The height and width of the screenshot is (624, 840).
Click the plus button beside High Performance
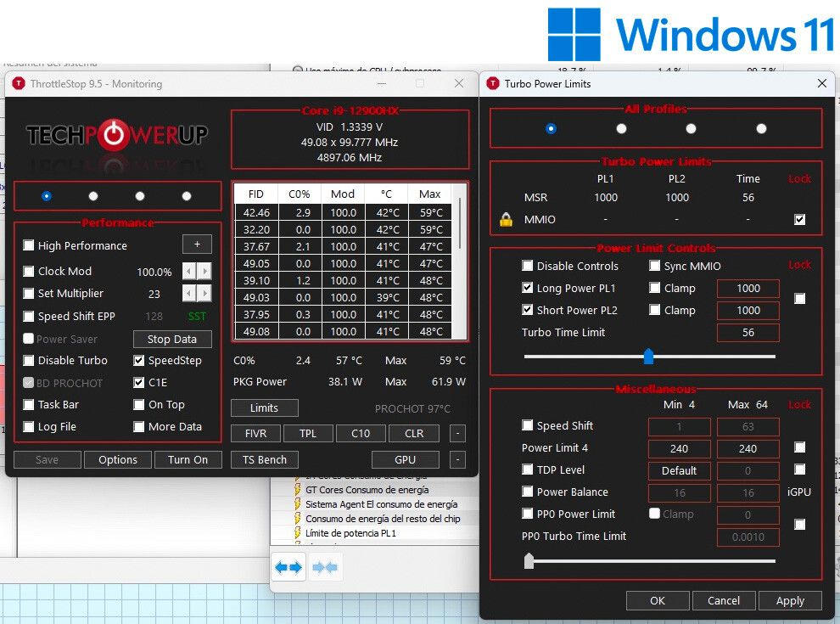[197, 245]
